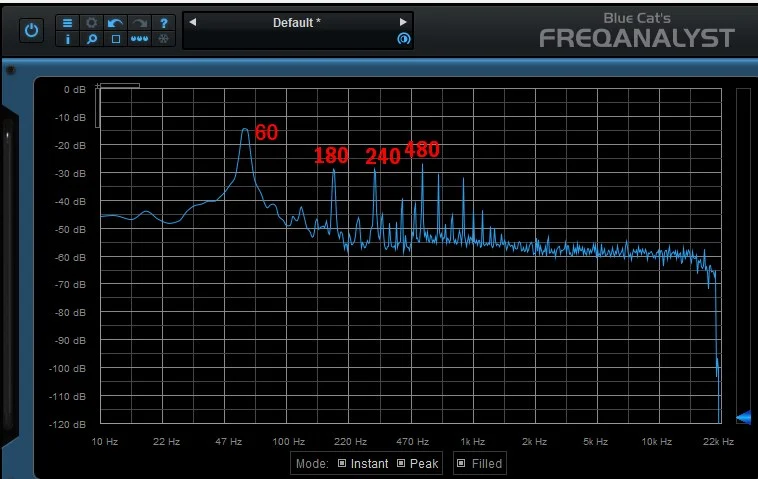The height and width of the screenshot is (479, 758).
Task: Click the redo arrow icon
Action: pyautogui.click(x=139, y=23)
